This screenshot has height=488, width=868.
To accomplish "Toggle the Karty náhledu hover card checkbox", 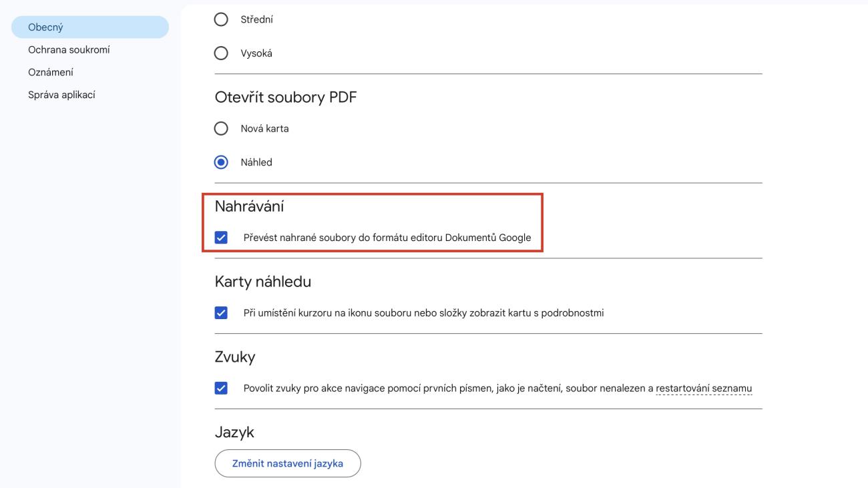I will (x=221, y=312).
